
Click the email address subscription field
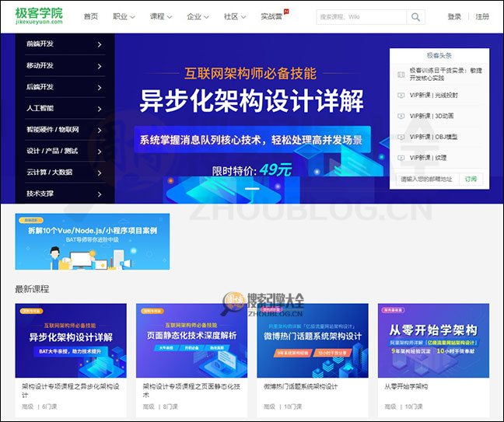pyautogui.click(x=428, y=180)
